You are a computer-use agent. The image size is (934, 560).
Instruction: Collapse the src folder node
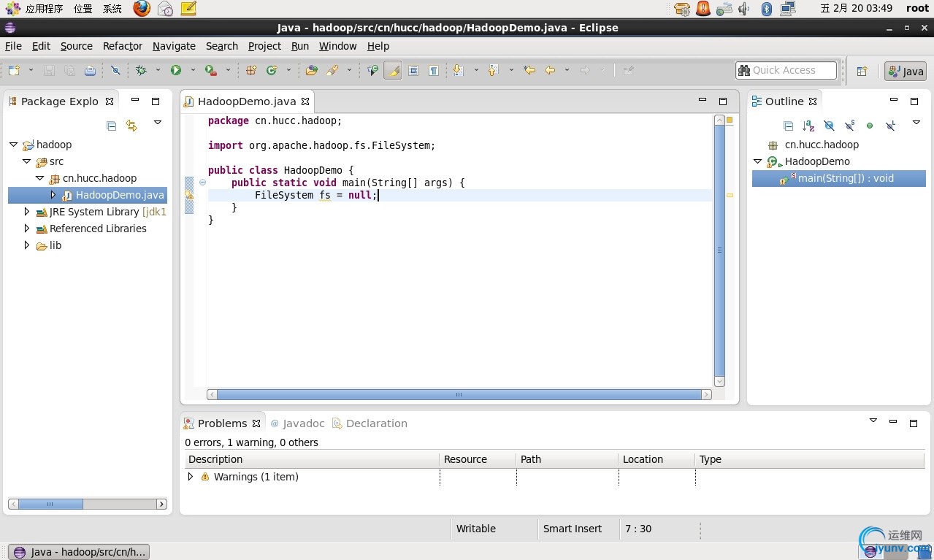tap(26, 161)
